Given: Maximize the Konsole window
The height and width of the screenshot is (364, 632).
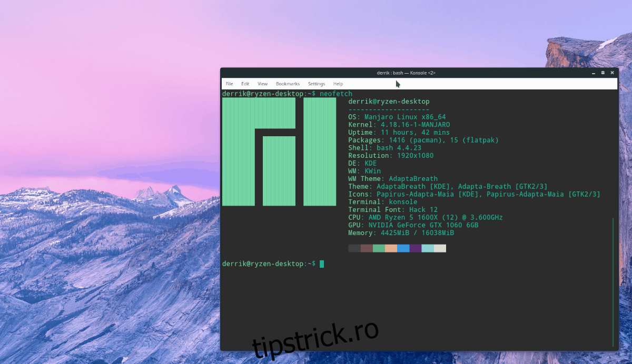Looking at the screenshot, I should (603, 73).
